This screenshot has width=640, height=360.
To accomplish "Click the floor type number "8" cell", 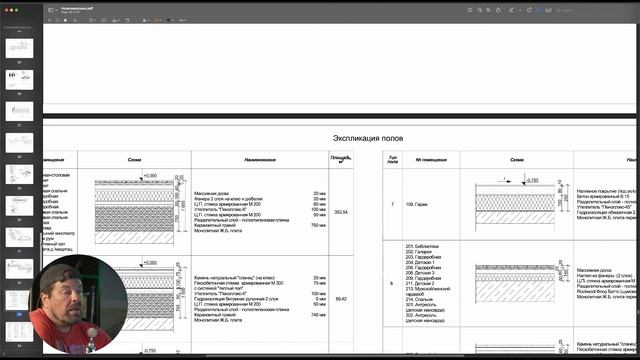I will 391,283.
